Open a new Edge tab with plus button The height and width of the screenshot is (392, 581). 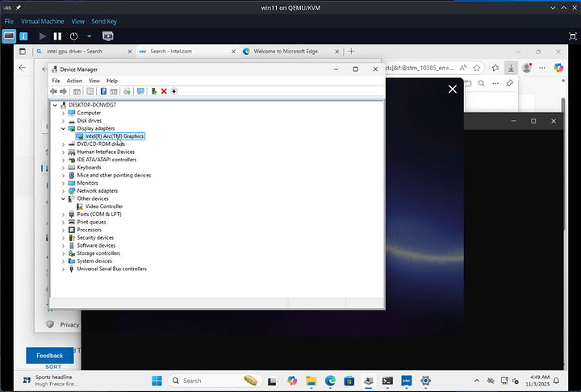(x=351, y=52)
